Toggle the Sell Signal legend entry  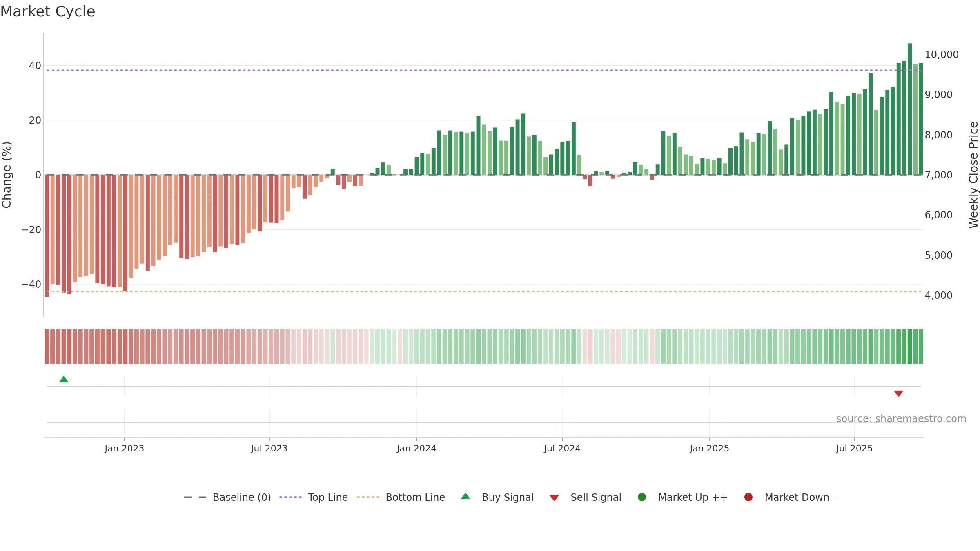click(585, 497)
